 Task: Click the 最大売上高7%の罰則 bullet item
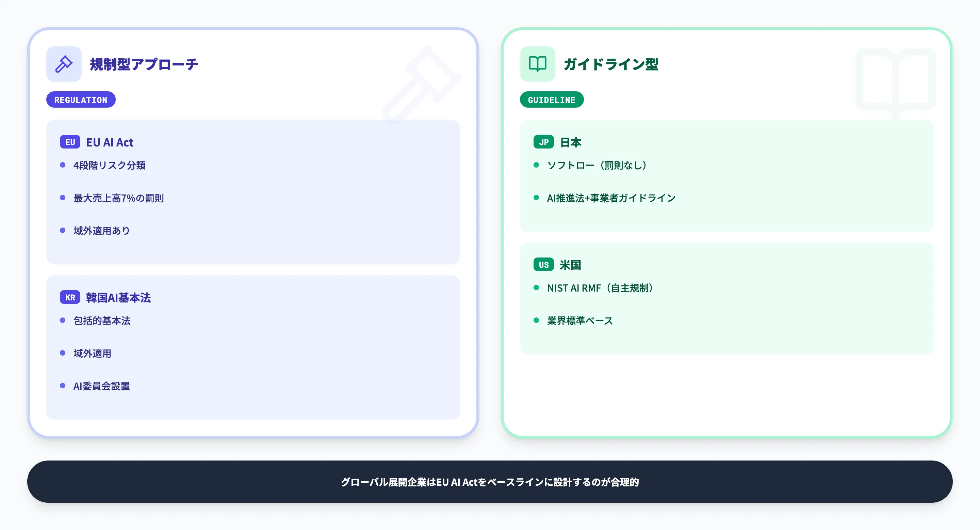[x=118, y=198]
